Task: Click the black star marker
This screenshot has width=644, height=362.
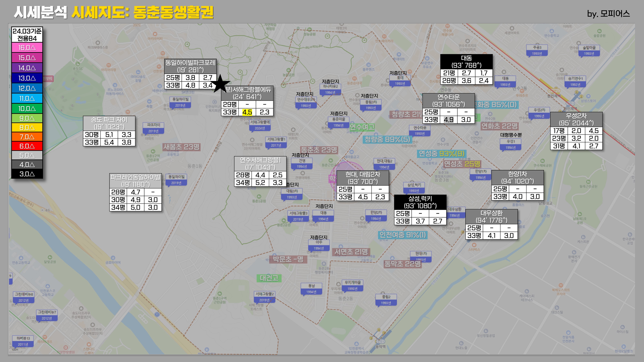Action: 220,84
